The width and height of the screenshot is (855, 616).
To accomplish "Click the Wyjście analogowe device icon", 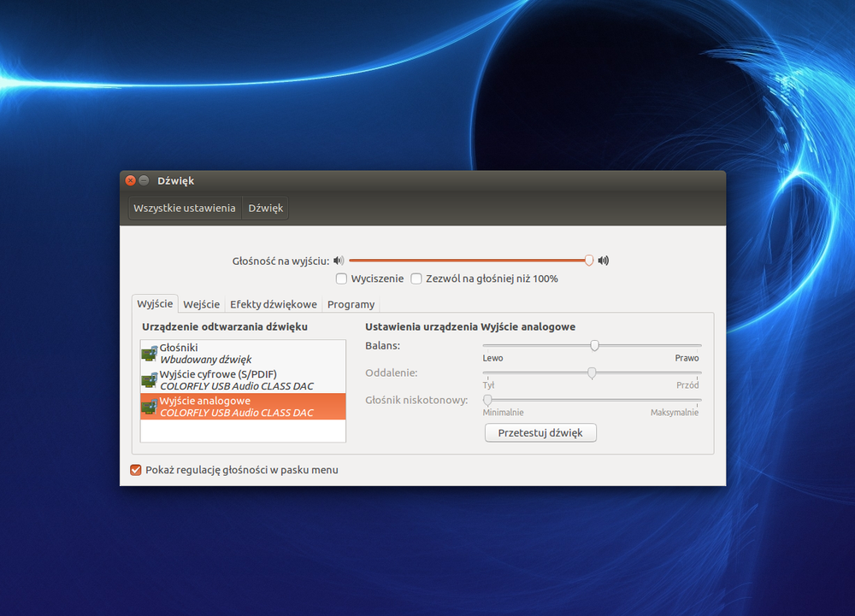I will pos(149,407).
